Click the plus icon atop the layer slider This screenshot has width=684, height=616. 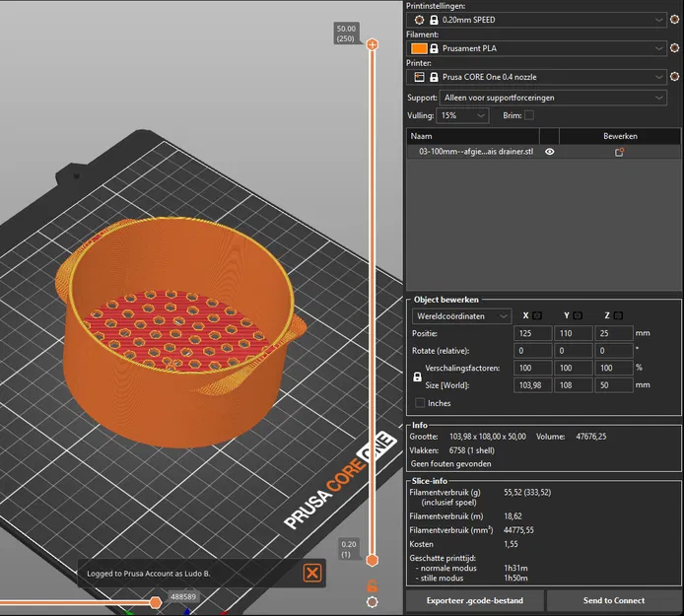click(372, 44)
